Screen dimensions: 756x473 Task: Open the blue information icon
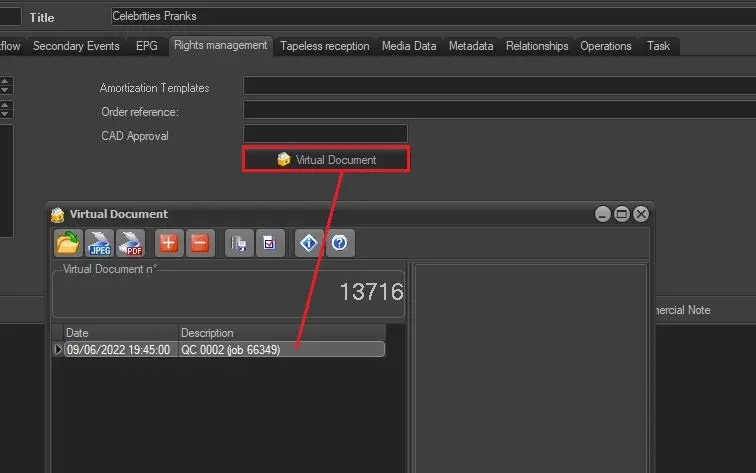pos(310,243)
